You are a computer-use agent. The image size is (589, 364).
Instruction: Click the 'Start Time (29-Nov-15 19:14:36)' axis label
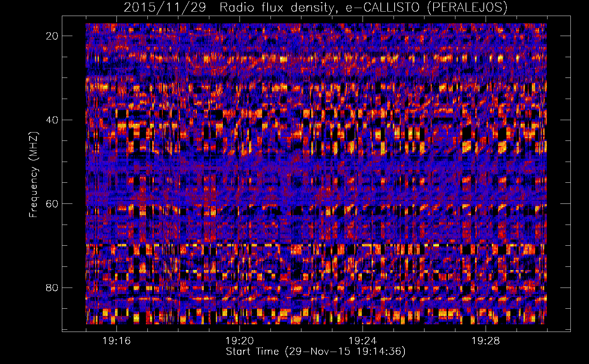point(316,352)
